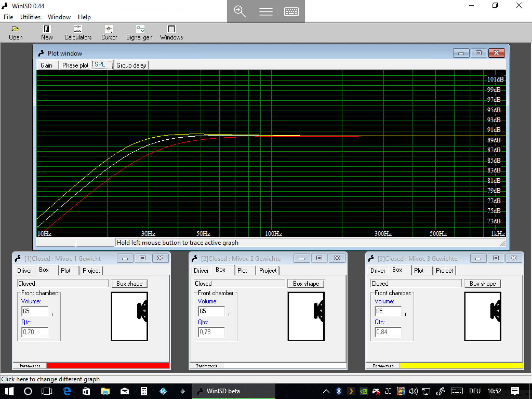Click Box shape button in Mivoc 1 window
This screenshot has width=532, height=399.
pos(129,283)
